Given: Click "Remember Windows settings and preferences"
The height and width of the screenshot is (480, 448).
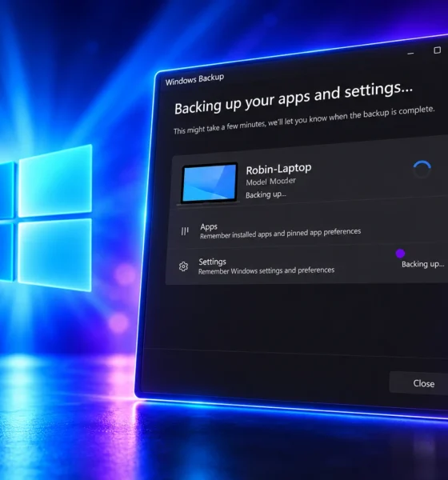Looking at the screenshot, I should 266,270.
